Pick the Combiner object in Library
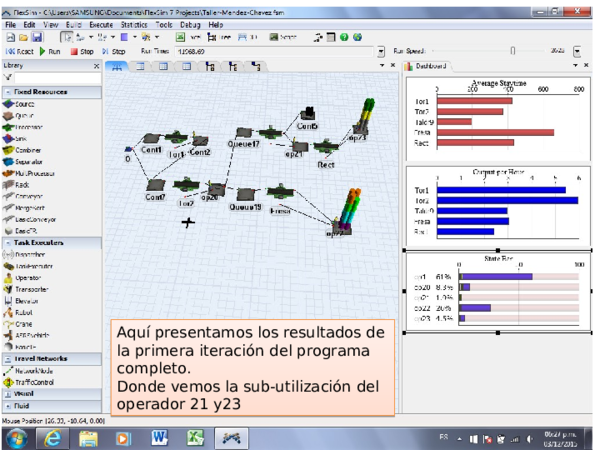Image resolution: width=600 pixels, height=450 pixels. [22, 150]
